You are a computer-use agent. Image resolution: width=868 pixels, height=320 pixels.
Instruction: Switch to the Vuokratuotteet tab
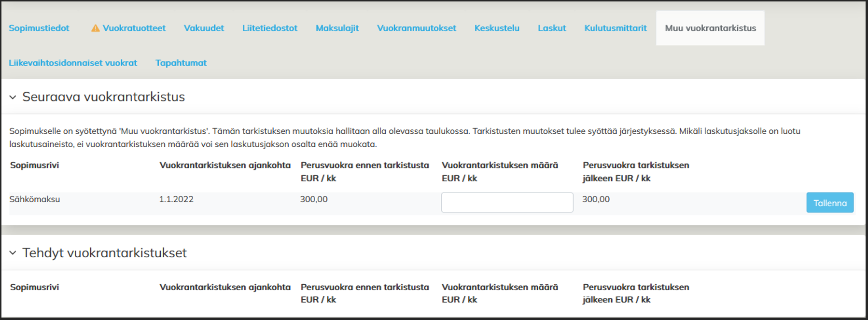[134, 28]
